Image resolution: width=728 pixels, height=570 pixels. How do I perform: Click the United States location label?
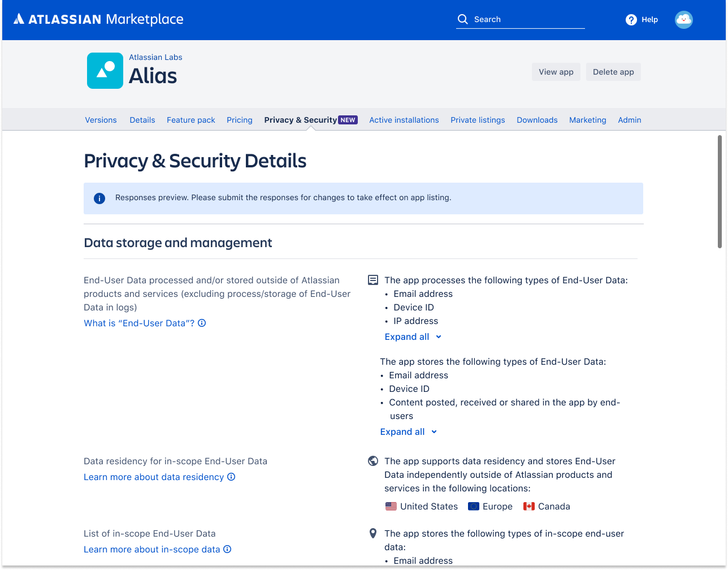[x=429, y=506]
